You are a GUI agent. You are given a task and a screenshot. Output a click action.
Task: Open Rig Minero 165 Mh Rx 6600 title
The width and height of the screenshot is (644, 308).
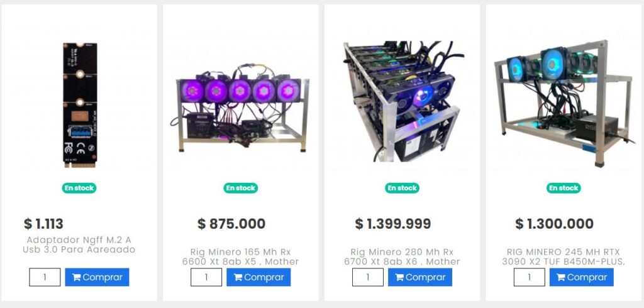coord(240,256)
